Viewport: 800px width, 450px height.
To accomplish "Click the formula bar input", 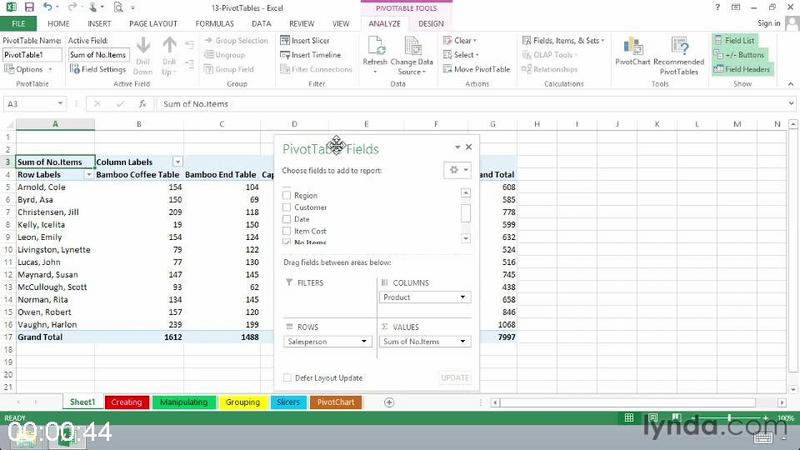I will [472, 104].
